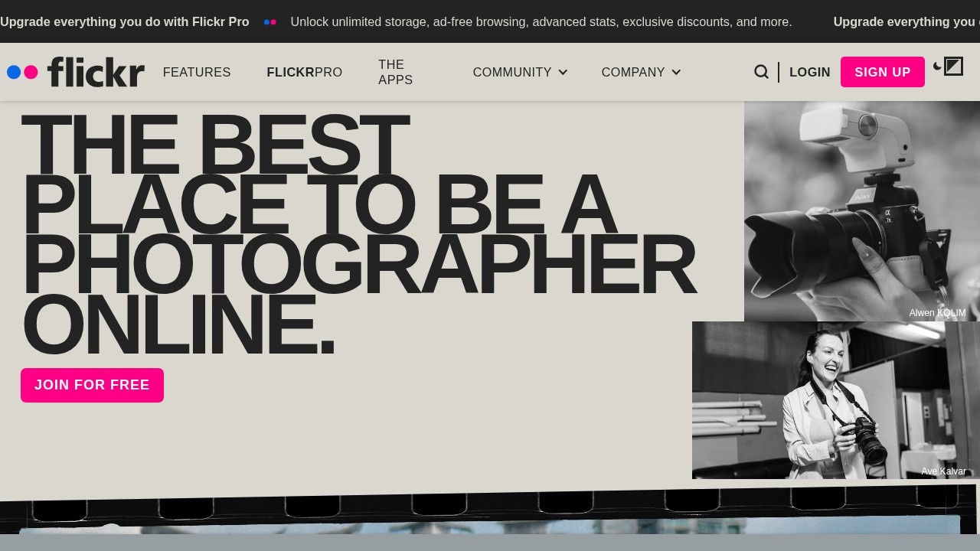Screen dimensions: 980x551
Task: Click the Join for Free button
Action: tap(92, 385)
